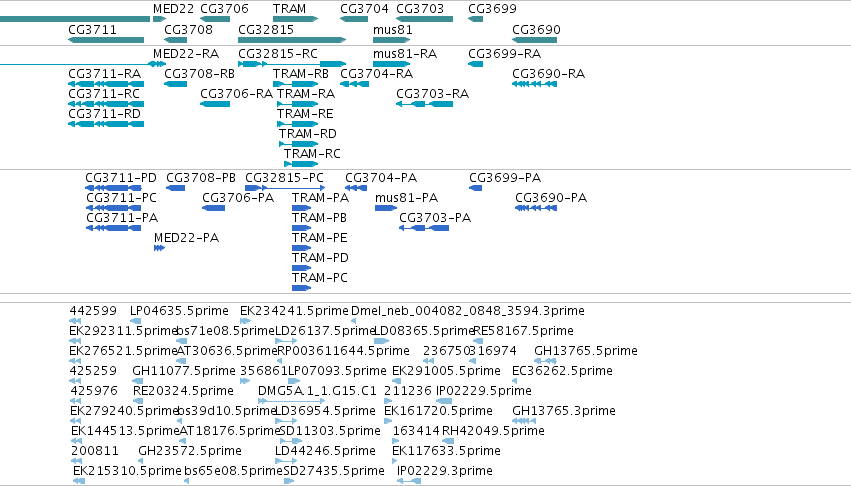
Task: Click the CG3703-RA transcript label
Action: point(433,93)
